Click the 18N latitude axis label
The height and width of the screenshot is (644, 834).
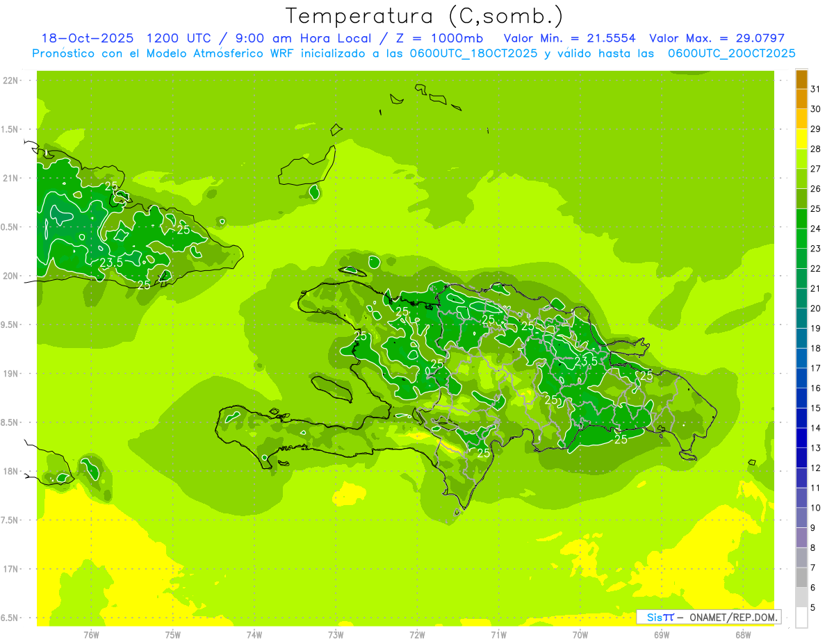(x=11, y=472)
